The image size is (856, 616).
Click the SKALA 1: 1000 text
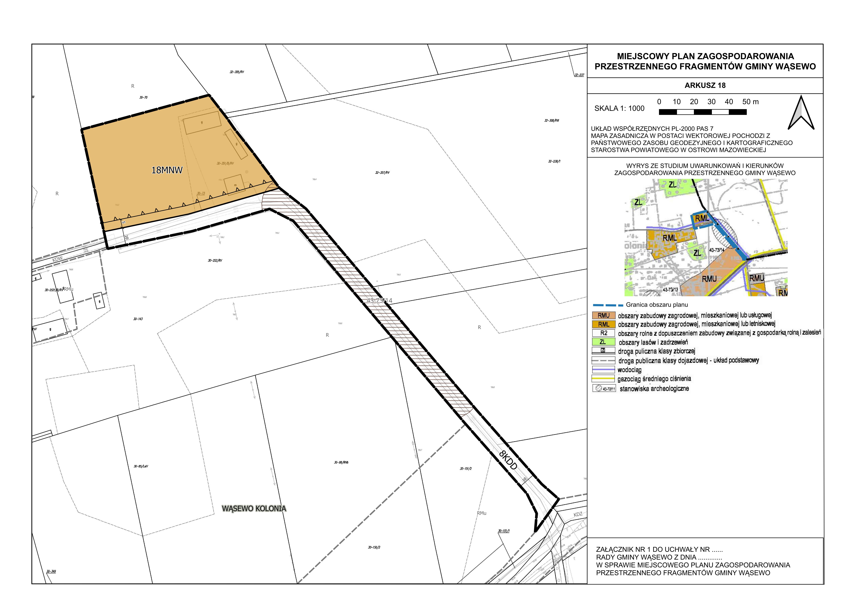click(619, 109)
